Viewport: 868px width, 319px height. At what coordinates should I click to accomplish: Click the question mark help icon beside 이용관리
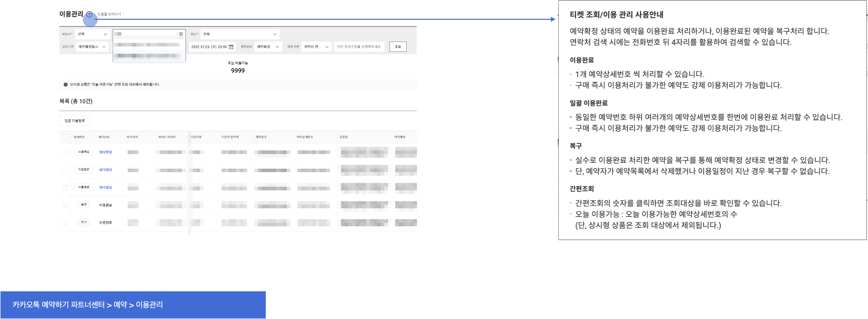tap(89, 15)
